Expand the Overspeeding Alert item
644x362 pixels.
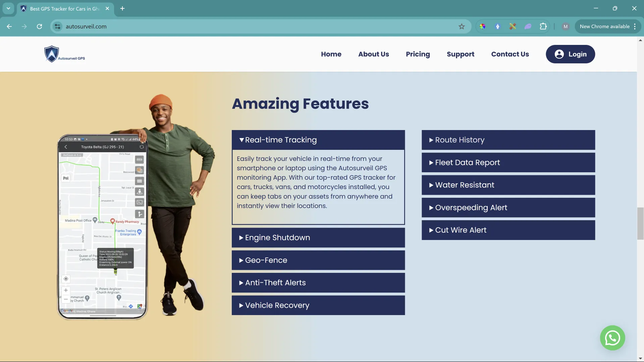click(x=508, y=207)
